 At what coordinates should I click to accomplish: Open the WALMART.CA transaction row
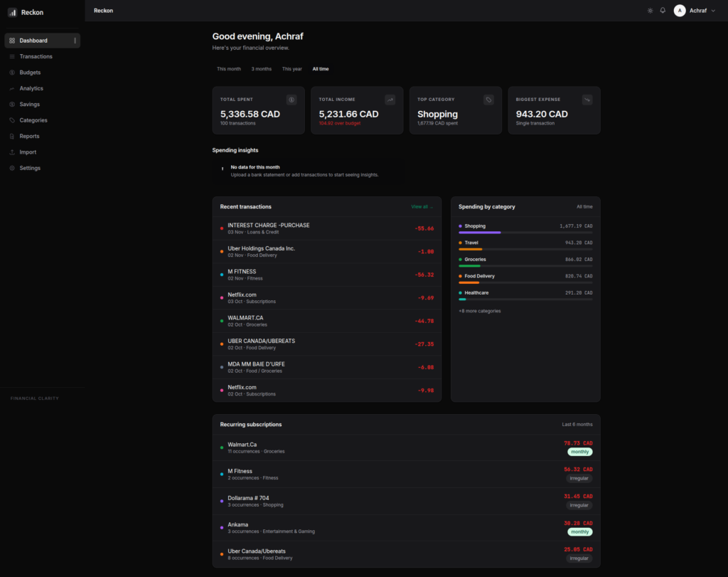pos(327,321)
